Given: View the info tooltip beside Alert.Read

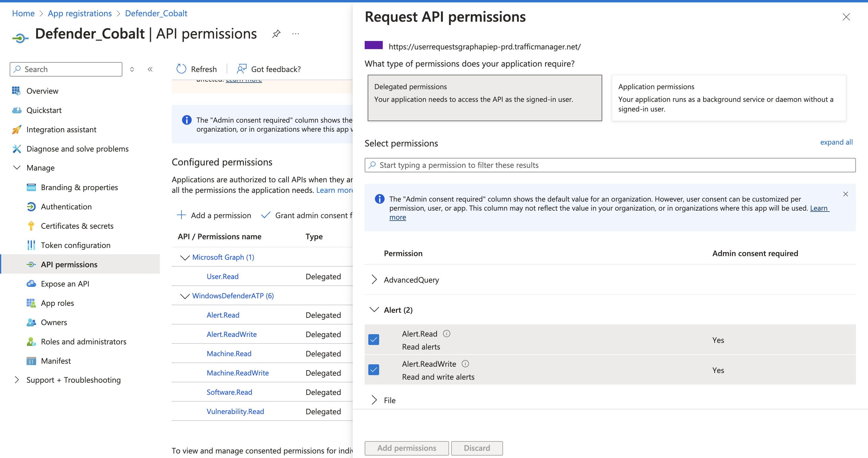Looking at the screenshot, I should (x=446, y=333).
